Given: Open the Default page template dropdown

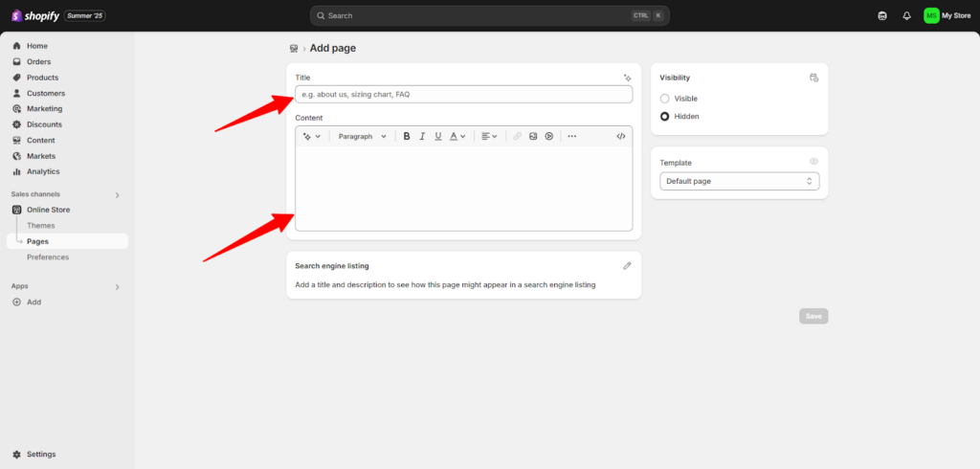Looking at the screenshot, I should [x=739, y=181].
